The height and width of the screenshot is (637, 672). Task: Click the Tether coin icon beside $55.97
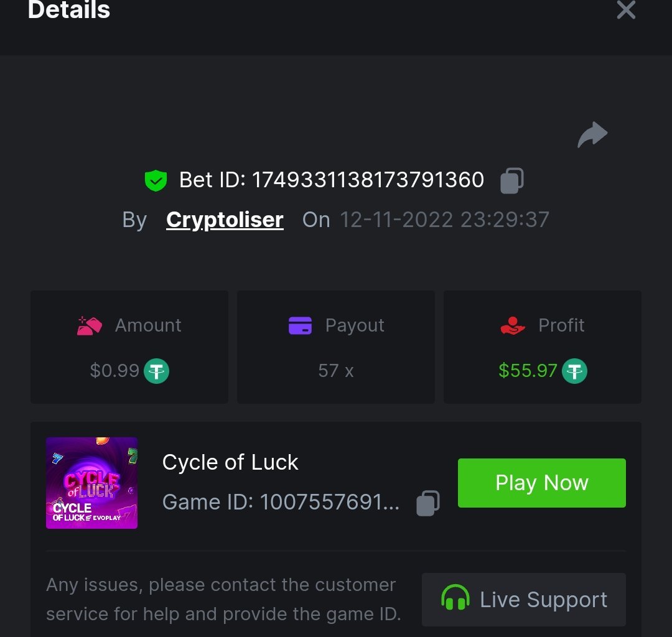coord(574,371)
